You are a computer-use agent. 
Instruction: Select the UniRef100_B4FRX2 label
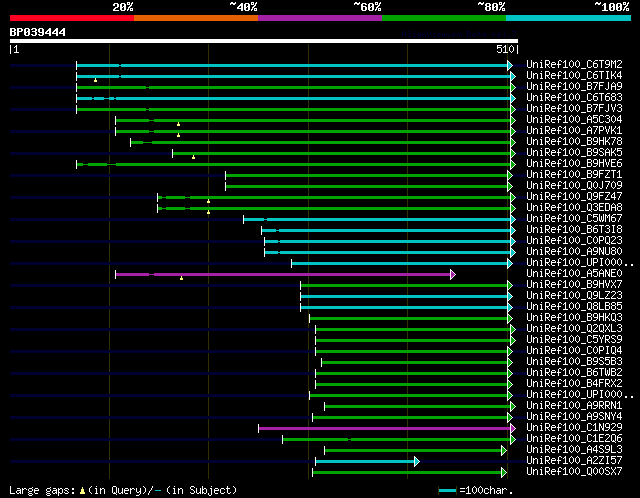574,384
